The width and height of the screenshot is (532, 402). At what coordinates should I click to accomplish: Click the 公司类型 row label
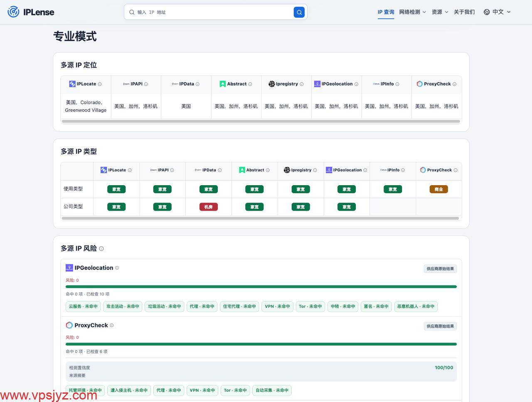pyautogui.click(x=73, y=206)
